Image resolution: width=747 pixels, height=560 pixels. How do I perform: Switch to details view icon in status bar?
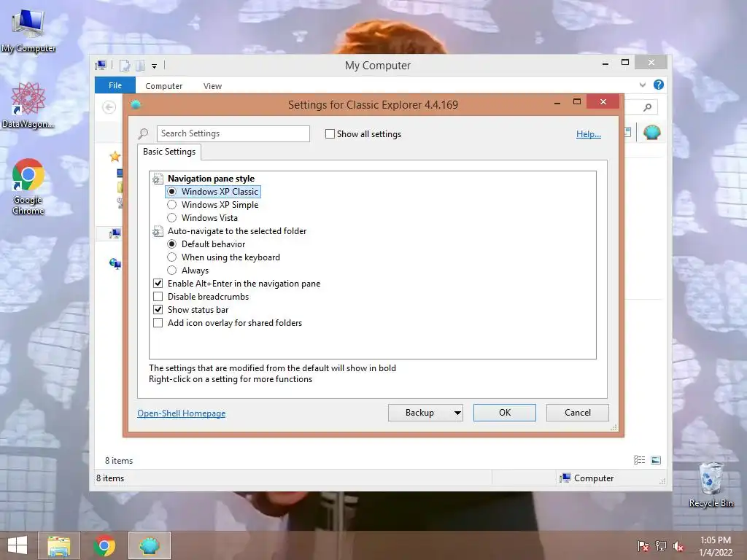(639, 460)
